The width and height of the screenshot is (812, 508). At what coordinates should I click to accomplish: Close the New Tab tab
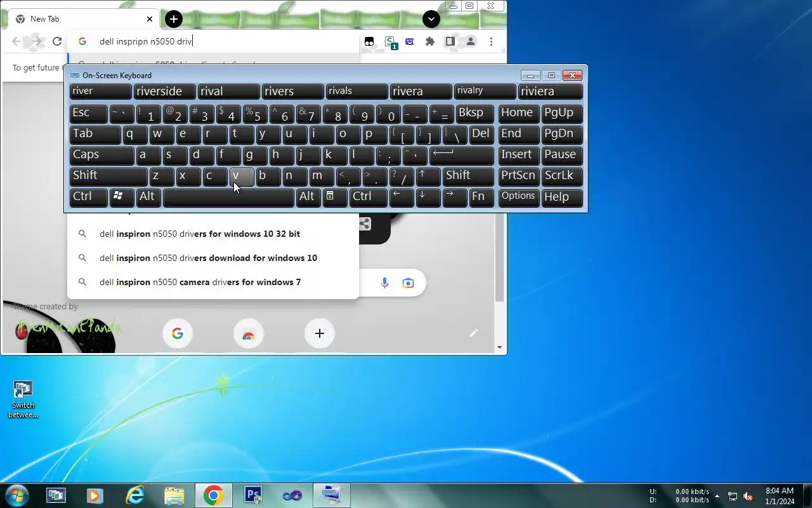[x=150, y=19]
